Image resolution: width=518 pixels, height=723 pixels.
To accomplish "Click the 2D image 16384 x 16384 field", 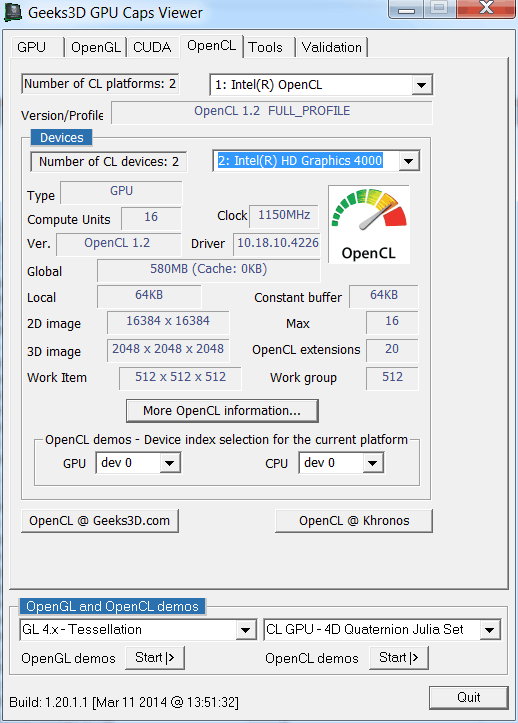I will point(168,322).
